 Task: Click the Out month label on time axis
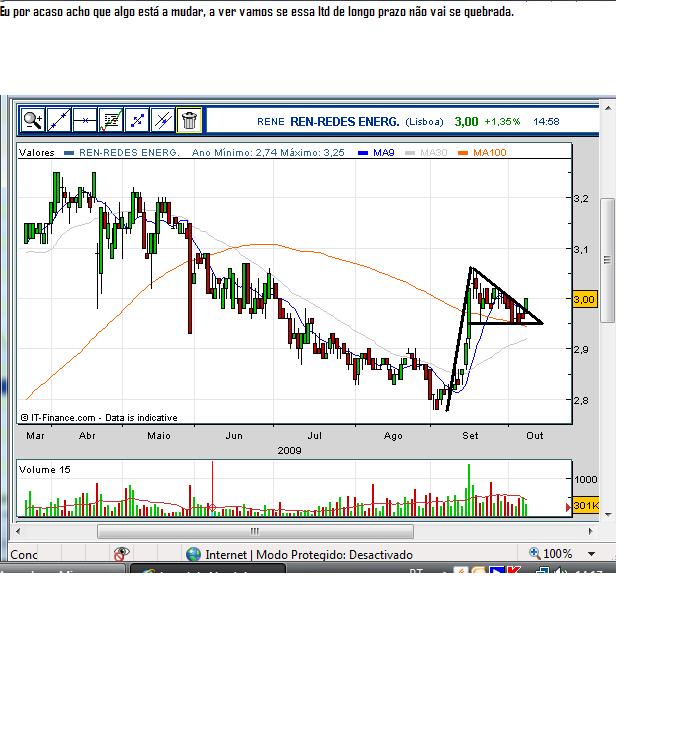click(x=535, y=436)
